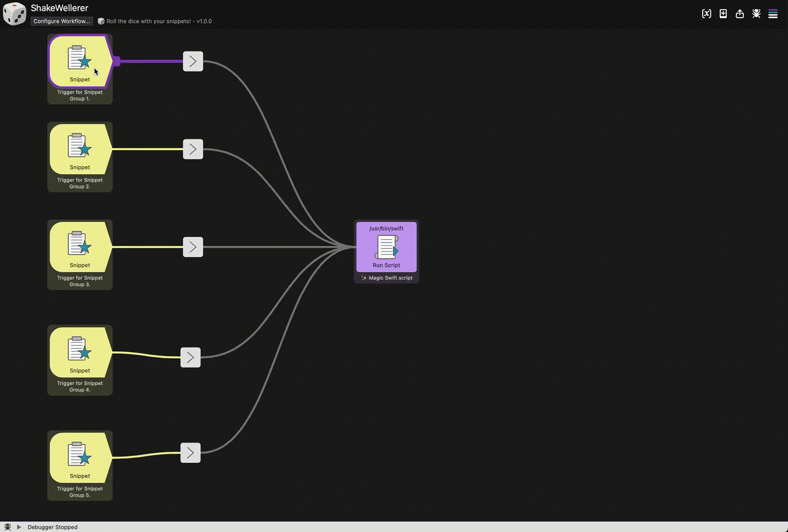Viewport: 788px width, 532px height.
Task: Click the export workflow share icon
Action: click(x=740, y=14)
